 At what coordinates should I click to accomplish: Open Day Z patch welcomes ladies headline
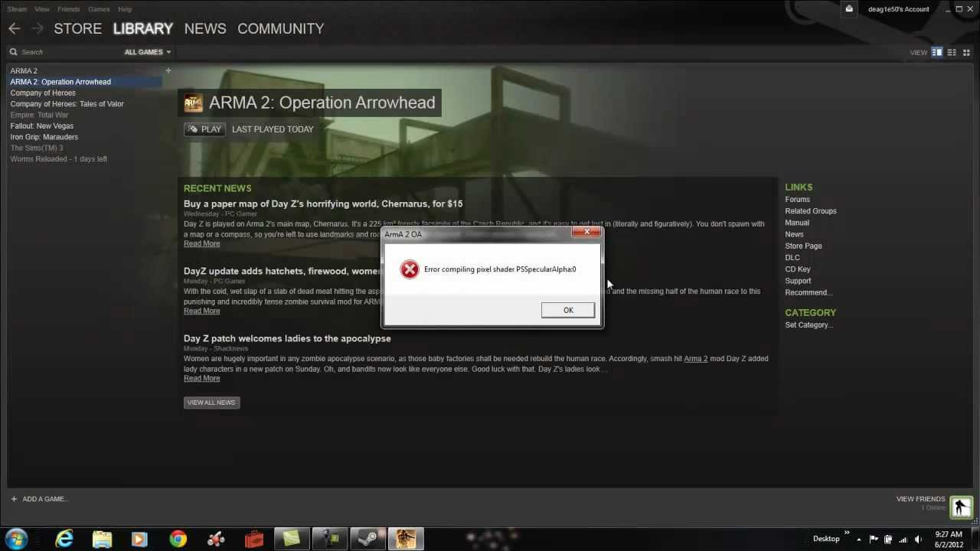tap(287, 338)
